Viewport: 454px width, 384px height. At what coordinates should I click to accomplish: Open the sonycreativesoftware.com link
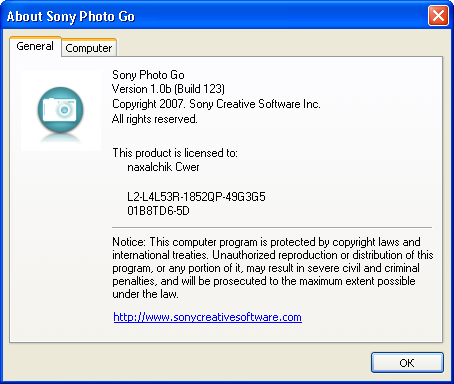207,317
